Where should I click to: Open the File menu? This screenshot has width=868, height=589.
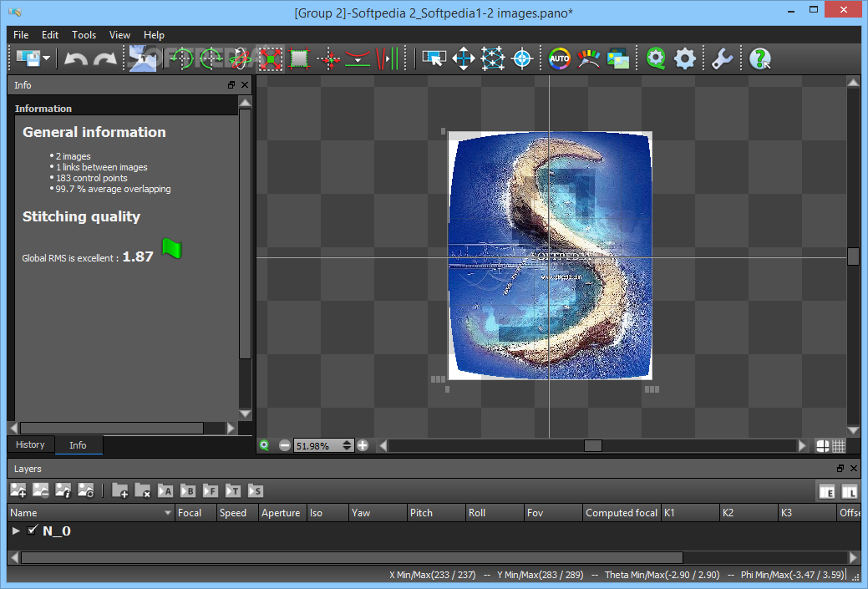(21, 35)
